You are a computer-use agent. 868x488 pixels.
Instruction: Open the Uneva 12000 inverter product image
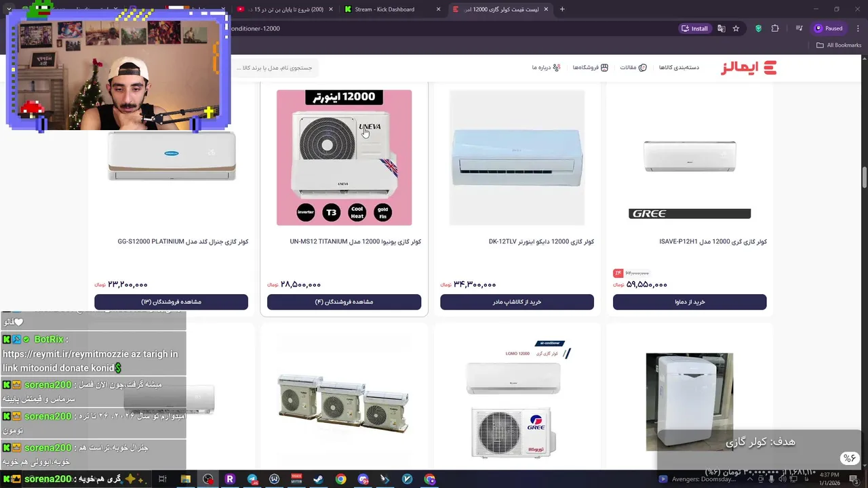point(344,157)
